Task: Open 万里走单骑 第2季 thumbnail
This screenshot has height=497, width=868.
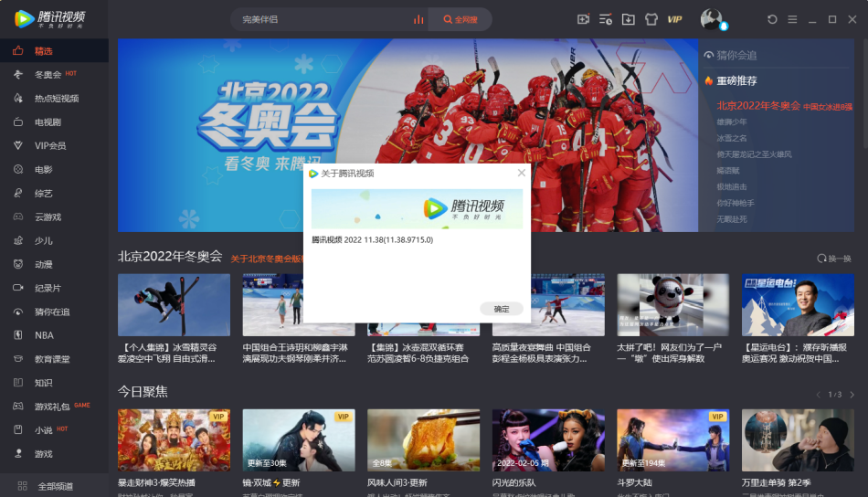Action: click(x=798, y=440)
